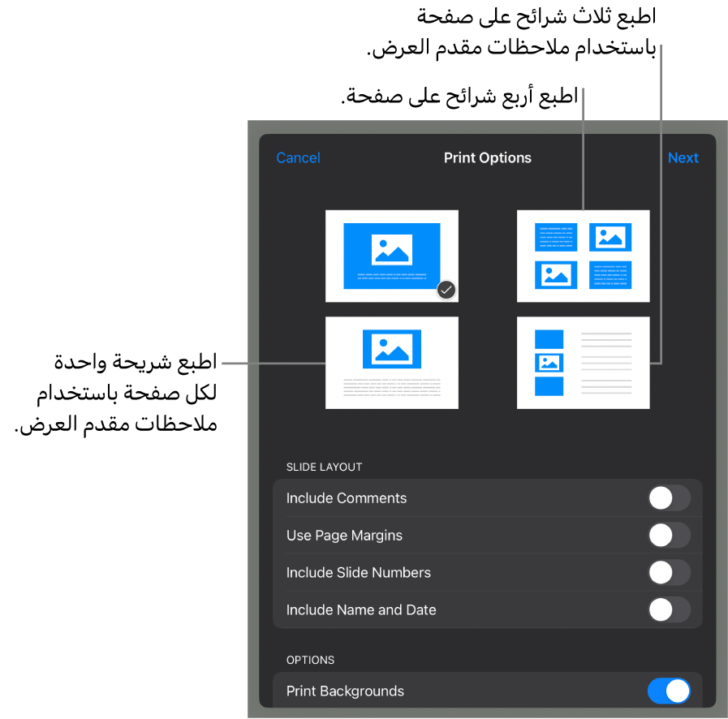Click the Include Slide Numbers label
This screenshot has height=719, width=728.
coord(358,573)
